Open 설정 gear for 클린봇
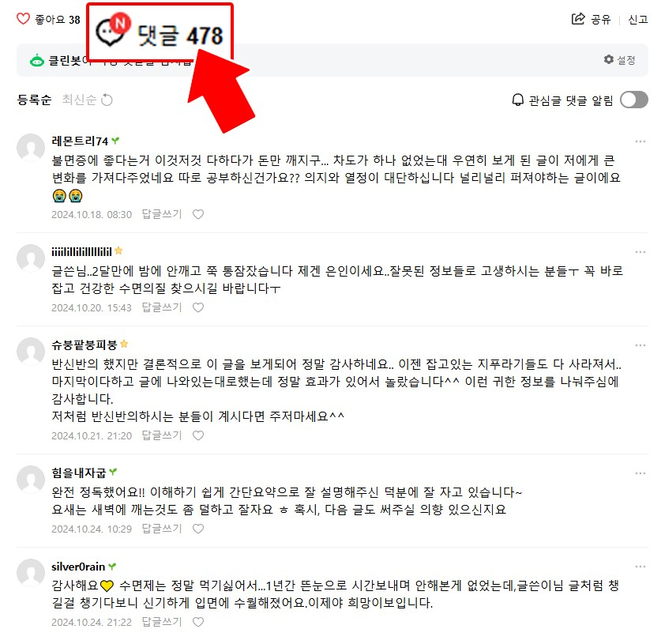The height and width of the screenshot is (644, 661). (x=619, y=60)
